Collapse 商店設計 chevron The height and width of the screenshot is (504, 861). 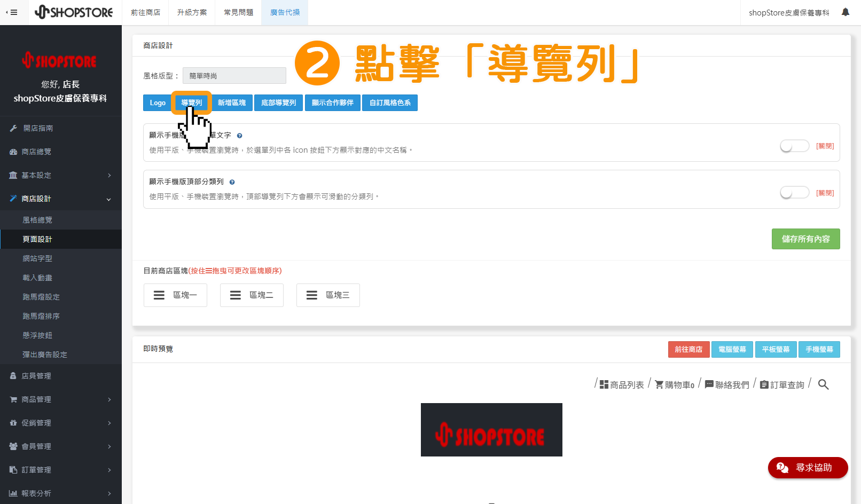(x=109, y=199)
